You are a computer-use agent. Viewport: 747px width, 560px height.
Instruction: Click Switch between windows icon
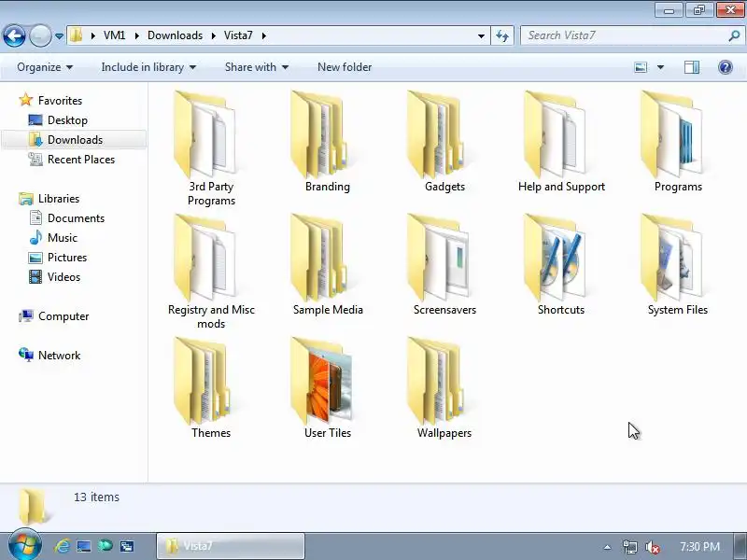[x=127, y=546]
